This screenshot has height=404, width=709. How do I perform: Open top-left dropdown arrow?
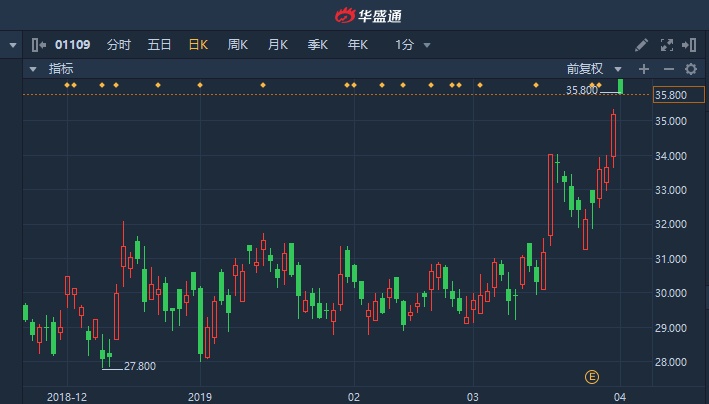click(13, 45)
